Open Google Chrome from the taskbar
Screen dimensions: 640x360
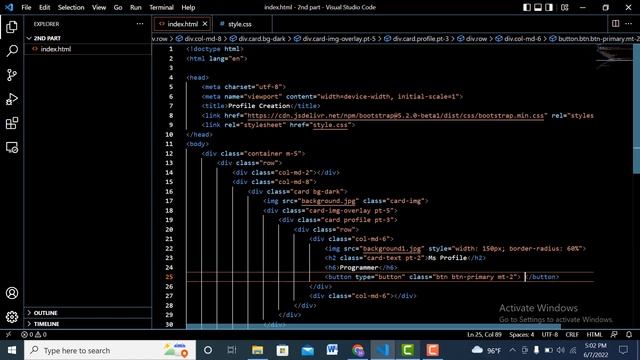tap(358, 350)
